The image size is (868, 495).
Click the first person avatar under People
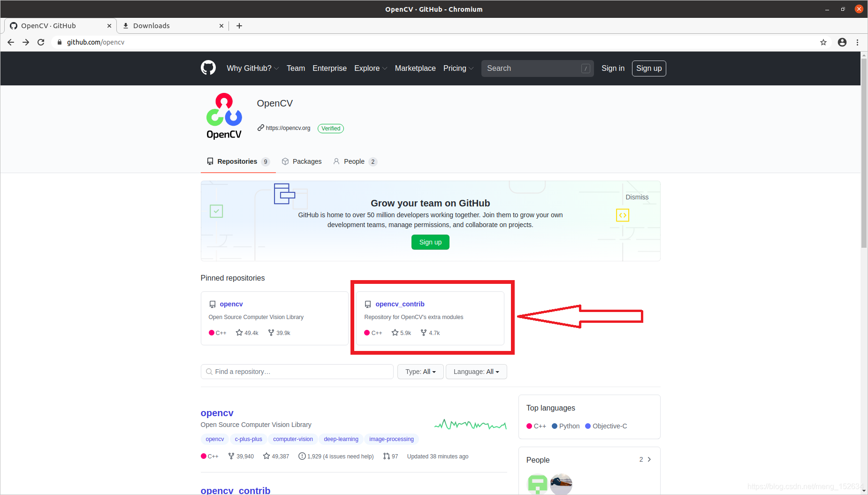[537, 484]
